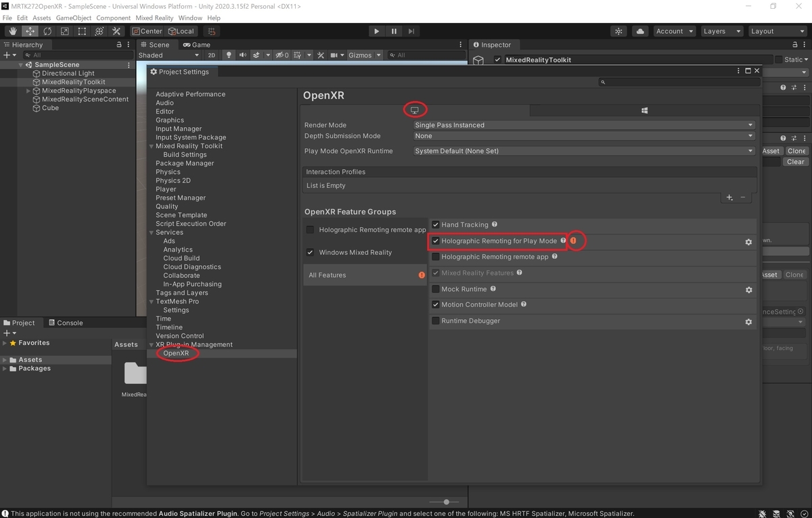Click the help icon next to Motion Controller Model
Image resolution: width=812 pixels, height=518 pixels.
click(x=524, y=304)
